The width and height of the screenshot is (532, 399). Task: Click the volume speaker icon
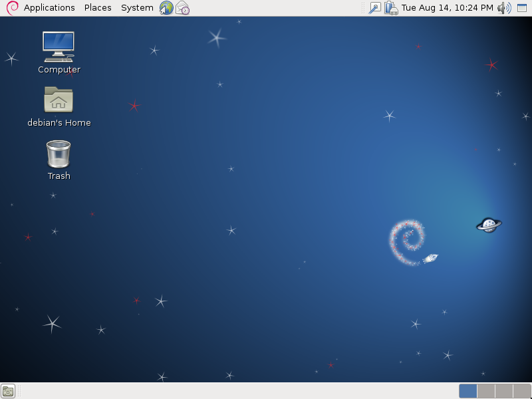pos(504,8)
